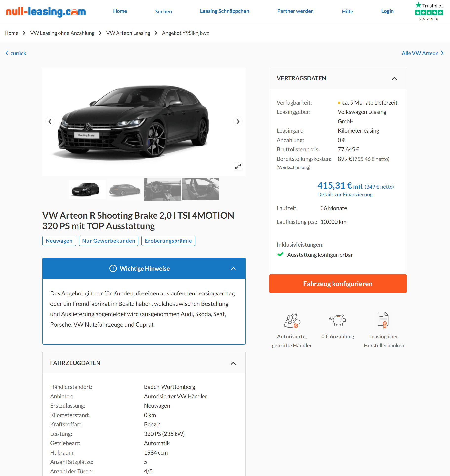450x476 pixels.
Task: Select the rear-view car thumbnail
Action: [125, 189]
